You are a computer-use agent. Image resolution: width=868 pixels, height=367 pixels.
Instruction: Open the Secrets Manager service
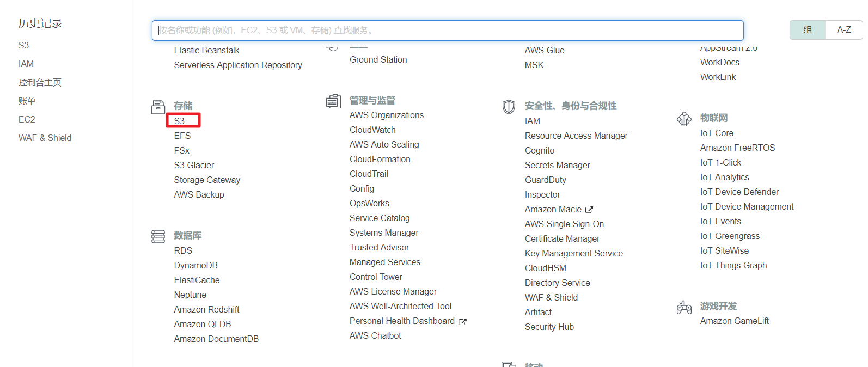pos(557,166)
